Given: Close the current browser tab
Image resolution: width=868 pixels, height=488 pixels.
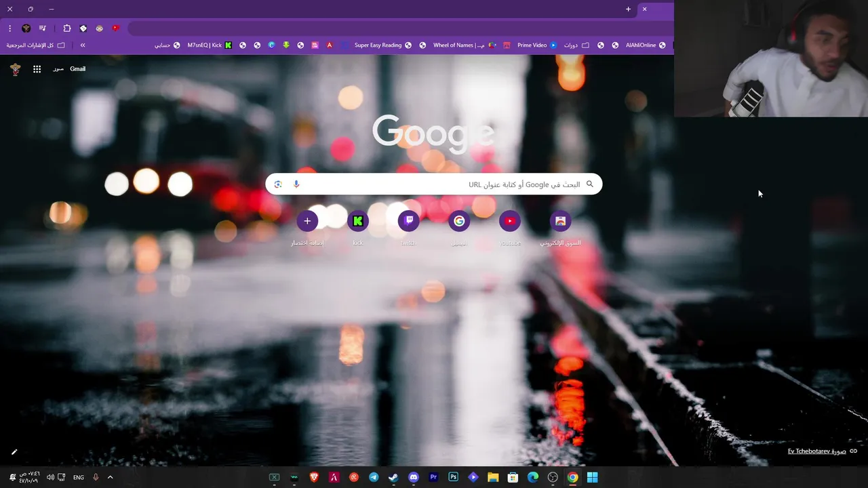Looking at the screenshot, I should (644, 9).
